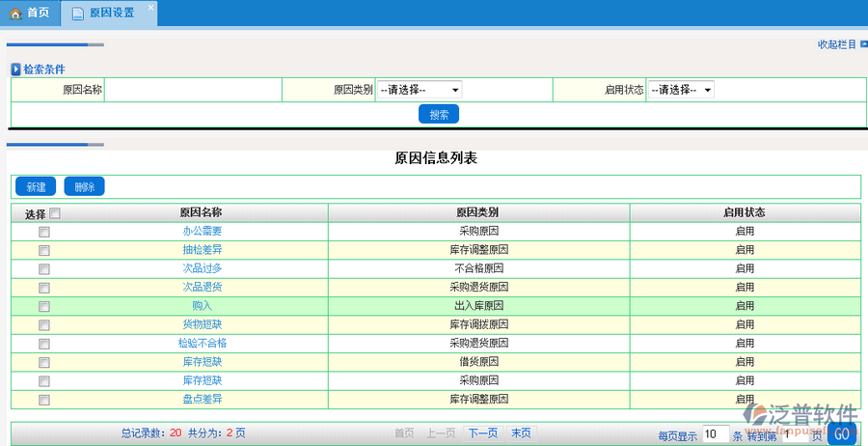Click the home icon on 首页 tab

pos(15,14)
